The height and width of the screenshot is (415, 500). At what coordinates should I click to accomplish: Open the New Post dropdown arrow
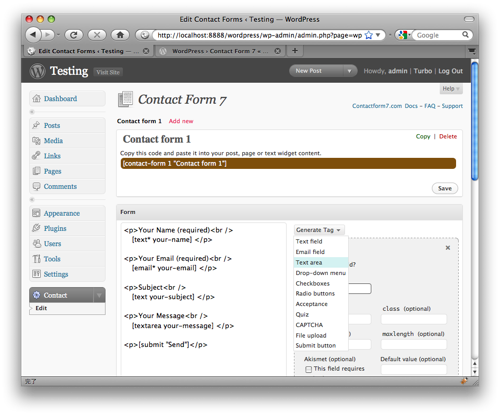click(x=349, y=71)
